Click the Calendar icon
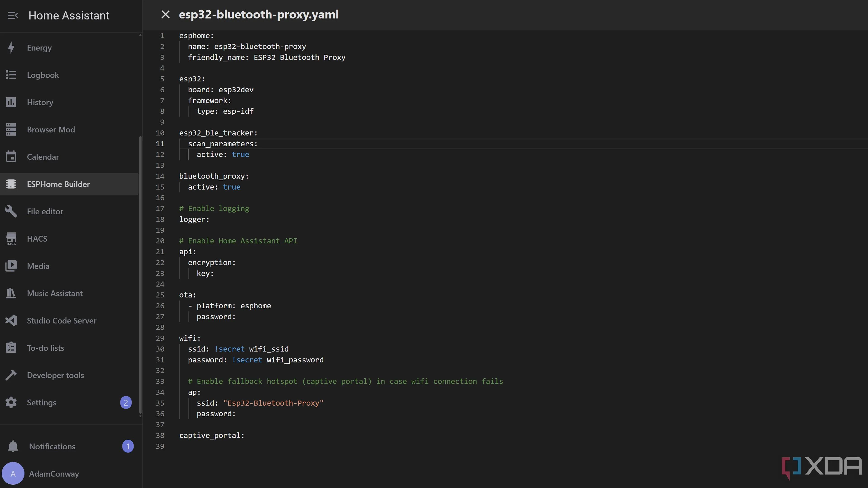Image resolution: width=868 pixels, height=488 pixels. click(x=11, y=157)
